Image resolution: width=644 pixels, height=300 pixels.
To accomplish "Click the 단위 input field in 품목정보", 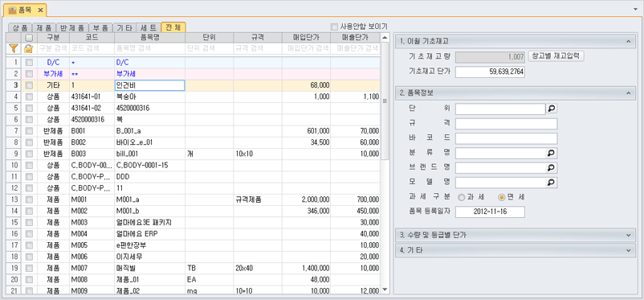I will click(x=500, y=109).
